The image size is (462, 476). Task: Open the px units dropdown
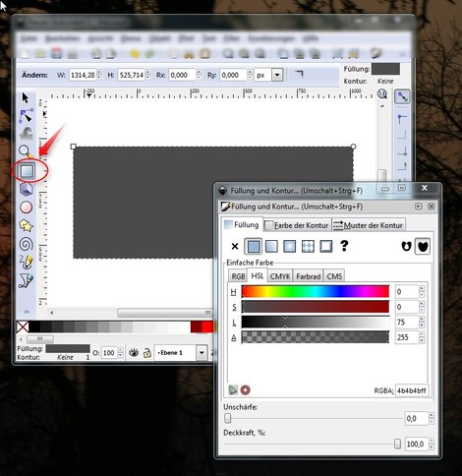(x=277, y=75)
